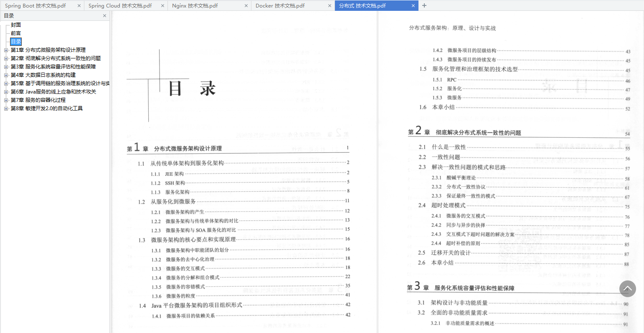Screen dimensions: 644x333
Task: Click TOC entry 3.1 架构设计与非功能质量
Action: (x=523, y=303)
